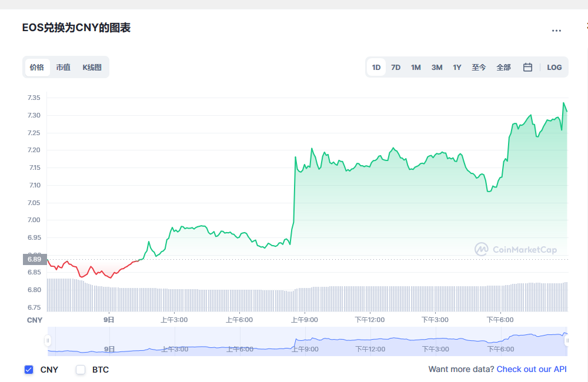Viewport: 588px width, 382px height.
Task: Select the 3M time range
Action: [437, 68]
